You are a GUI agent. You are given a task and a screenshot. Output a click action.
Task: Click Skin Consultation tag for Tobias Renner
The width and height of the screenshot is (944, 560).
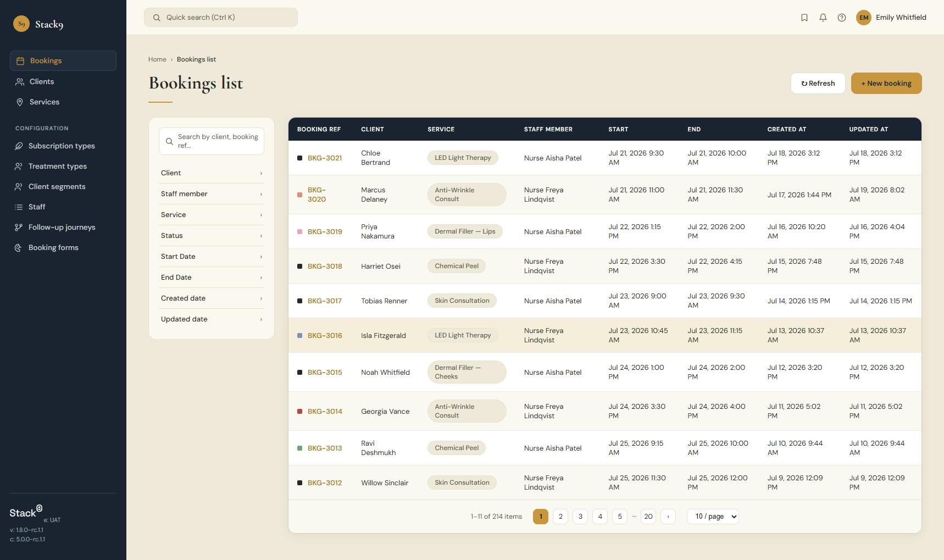(462, 301)
